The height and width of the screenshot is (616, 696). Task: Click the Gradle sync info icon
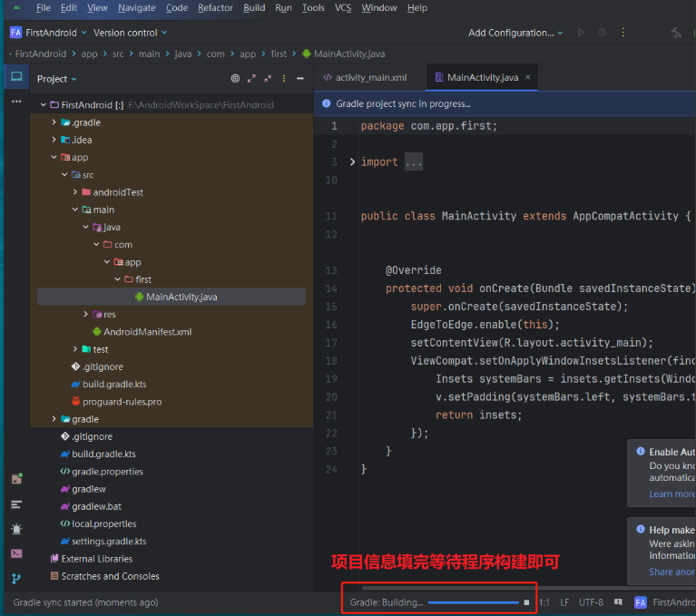click(327, 103)
